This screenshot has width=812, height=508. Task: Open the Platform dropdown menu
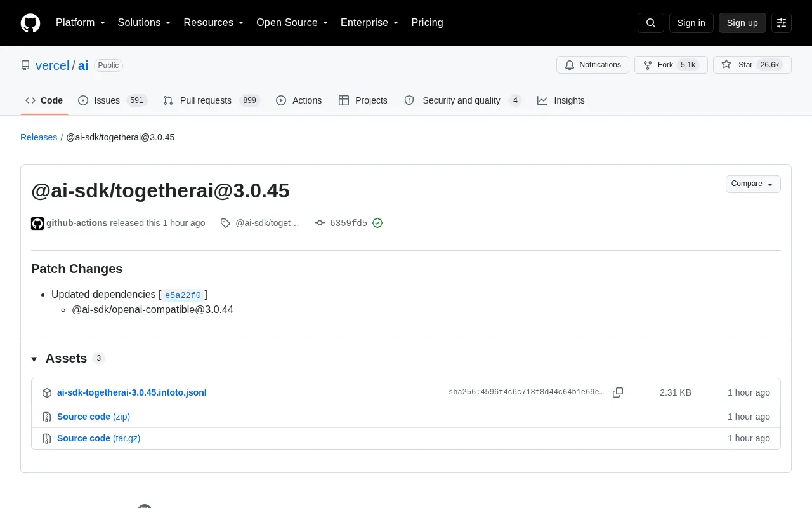[81, 23]
